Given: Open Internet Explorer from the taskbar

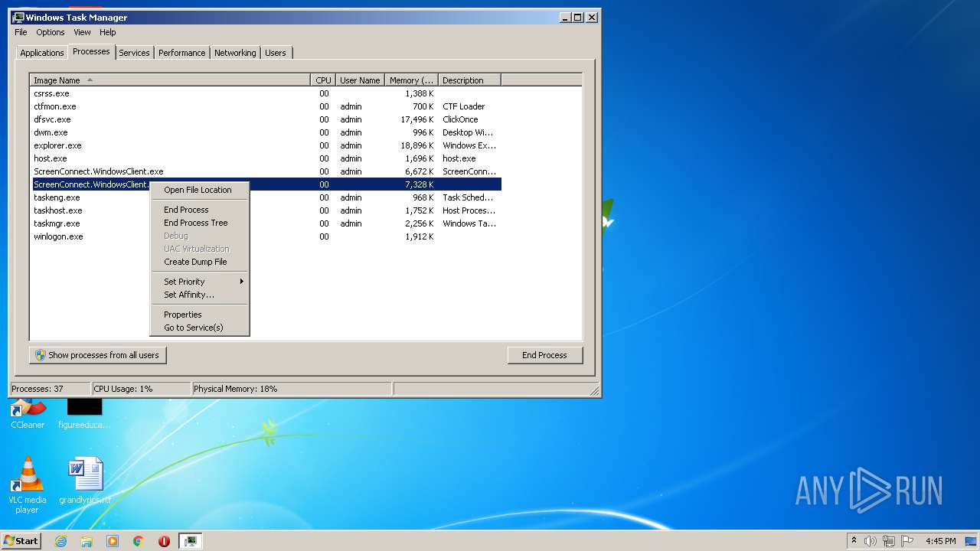Looking at the screenshot, I should pos(61,541).
